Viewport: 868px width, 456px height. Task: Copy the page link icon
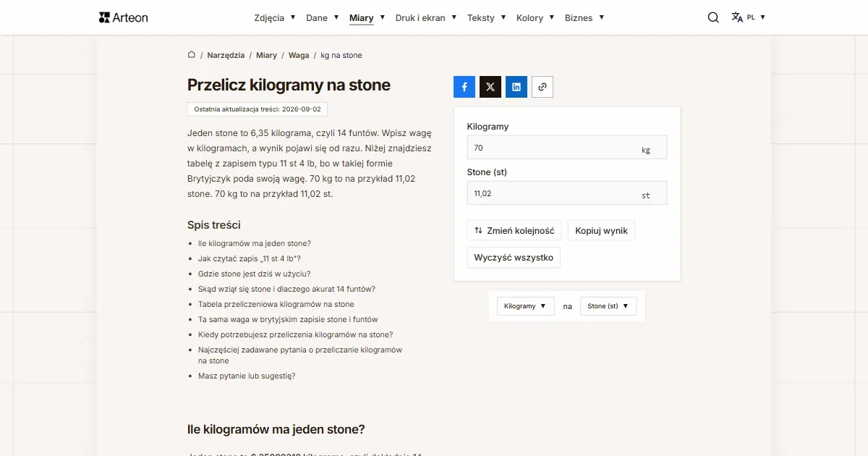[x=542, y=87]
